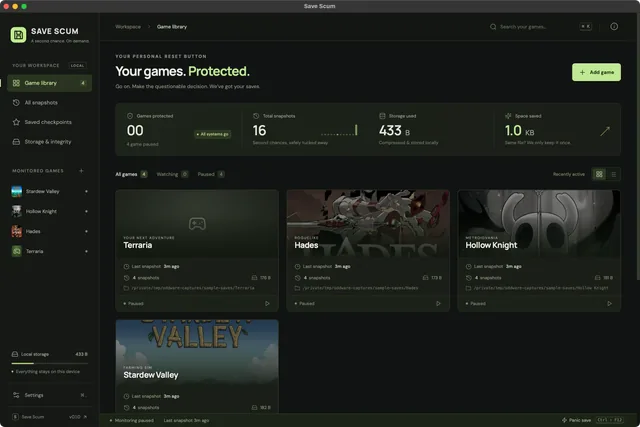Resume monitoring Hollow Knight with play icon

tap(609, 303)
